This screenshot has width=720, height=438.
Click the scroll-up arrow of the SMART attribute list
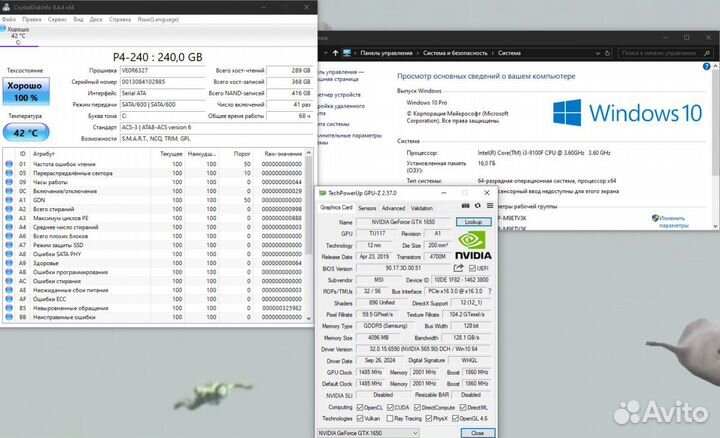[309, 153]
